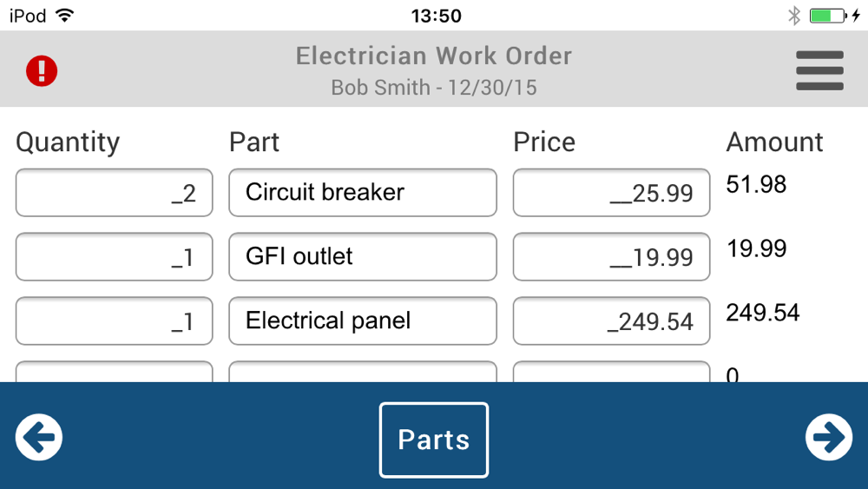
Task: Go to previous page with left arrow
Action: click(x=39, y=438)
